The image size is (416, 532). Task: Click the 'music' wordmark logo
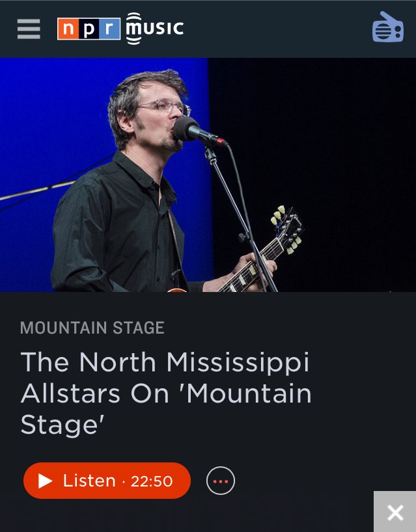[x=155, y=29]
